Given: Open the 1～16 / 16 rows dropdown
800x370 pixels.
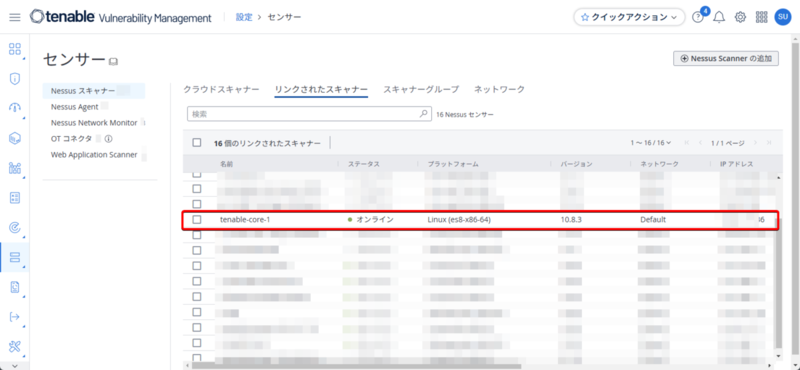Looking at the screenshot, I should coord(651,143).
